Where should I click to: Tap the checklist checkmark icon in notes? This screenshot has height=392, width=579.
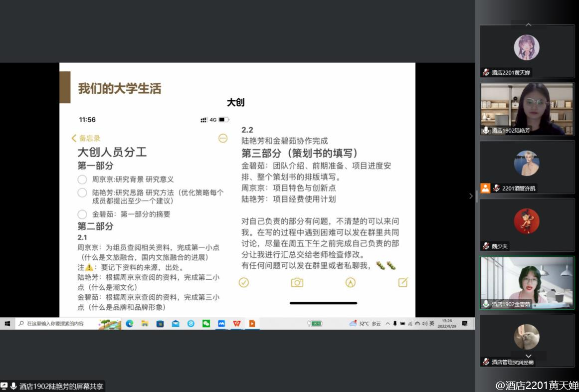[243, 283]
